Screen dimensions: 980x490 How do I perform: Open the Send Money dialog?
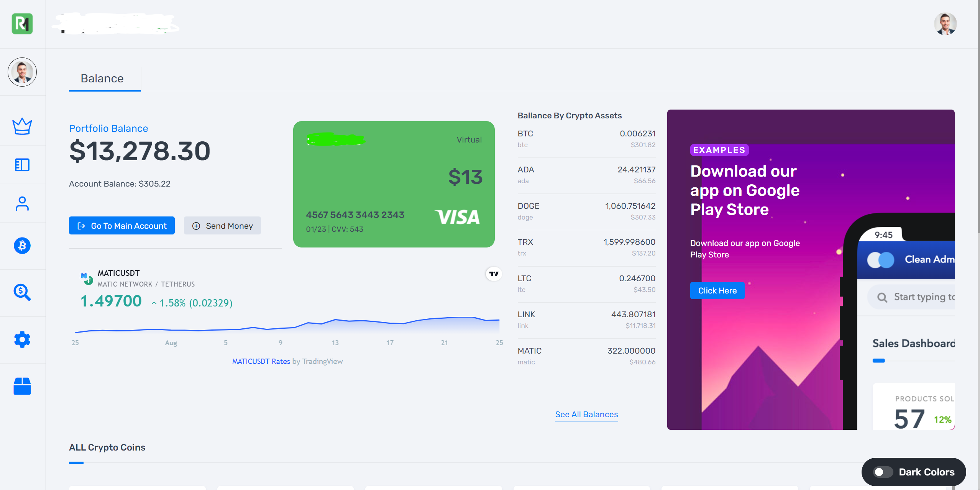222,226
